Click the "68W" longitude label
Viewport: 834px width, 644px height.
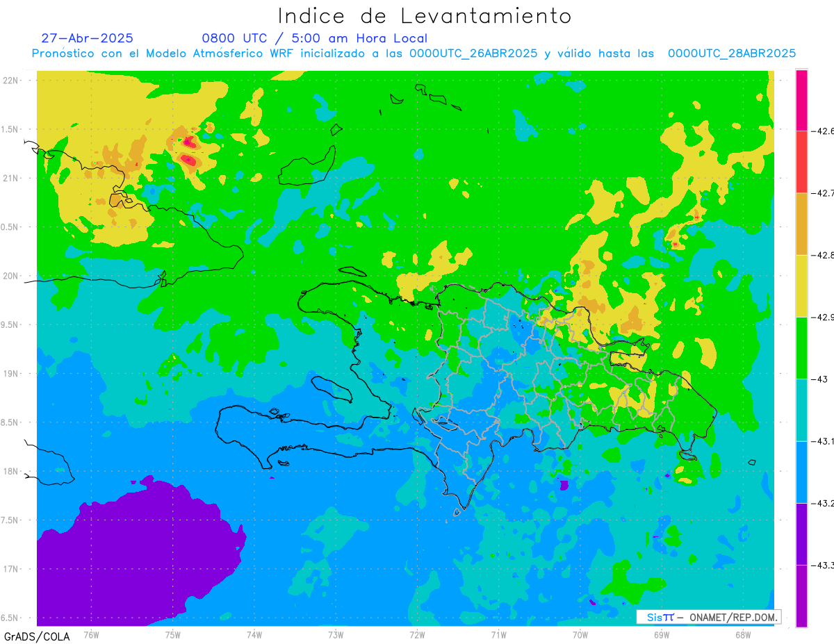pyautogui.click(x=743, y=634)
